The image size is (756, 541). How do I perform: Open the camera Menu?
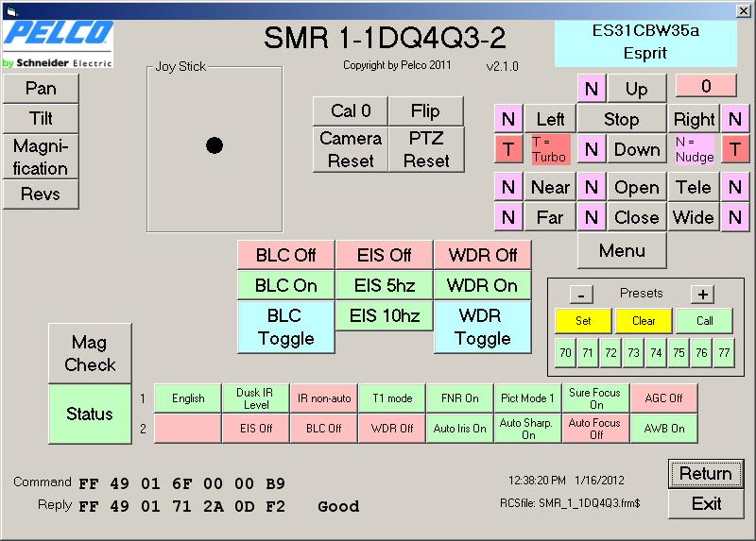tap(622, 250)
